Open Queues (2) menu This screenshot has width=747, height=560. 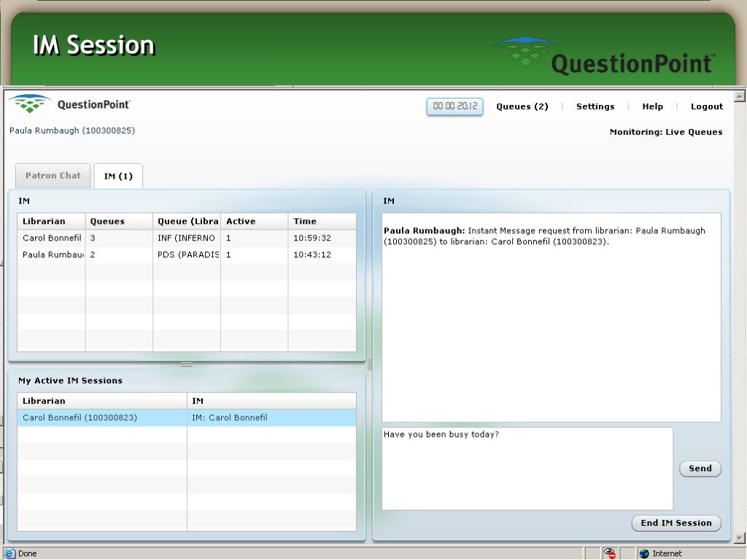click(522, 106)
